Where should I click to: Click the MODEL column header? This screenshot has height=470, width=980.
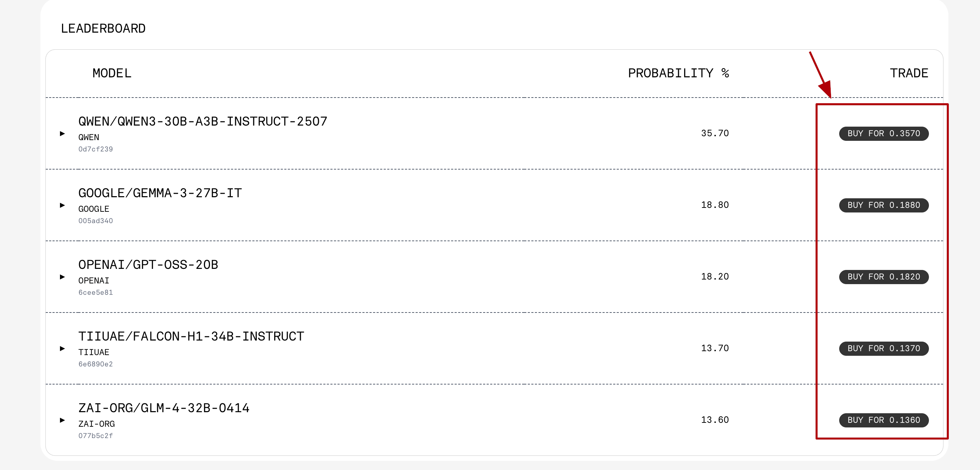coord(112,73)
